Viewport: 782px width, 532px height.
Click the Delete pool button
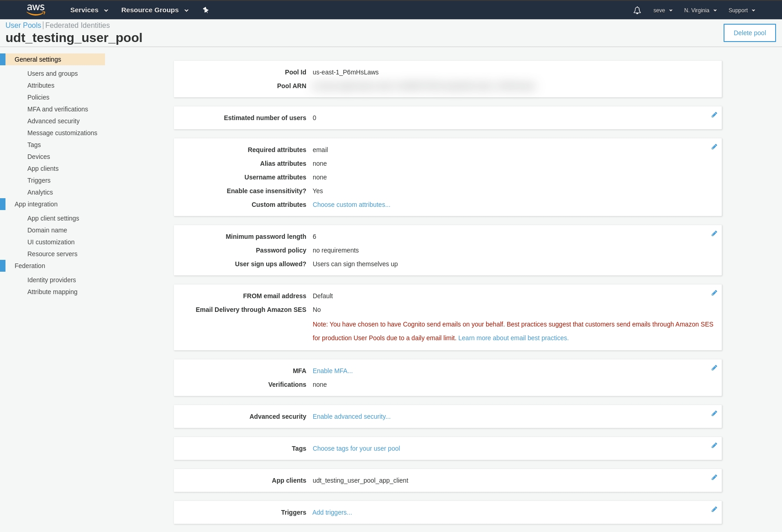tap(750, 33)
